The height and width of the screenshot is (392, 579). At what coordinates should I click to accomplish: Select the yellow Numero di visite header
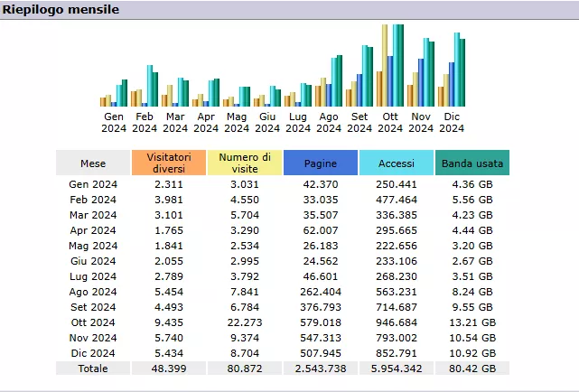point(245,163)
